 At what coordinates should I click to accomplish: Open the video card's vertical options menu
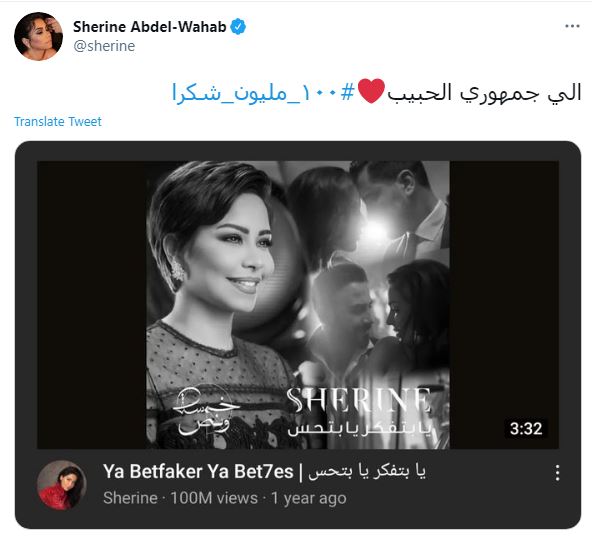[557, 472]
